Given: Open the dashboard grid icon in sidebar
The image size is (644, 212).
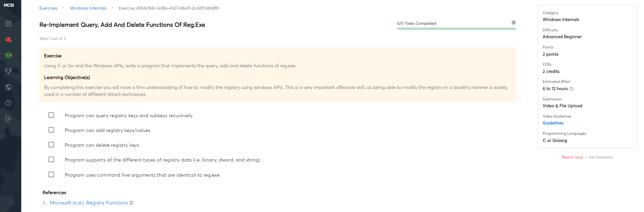Looking at the screenshot, I should (9, 24).
